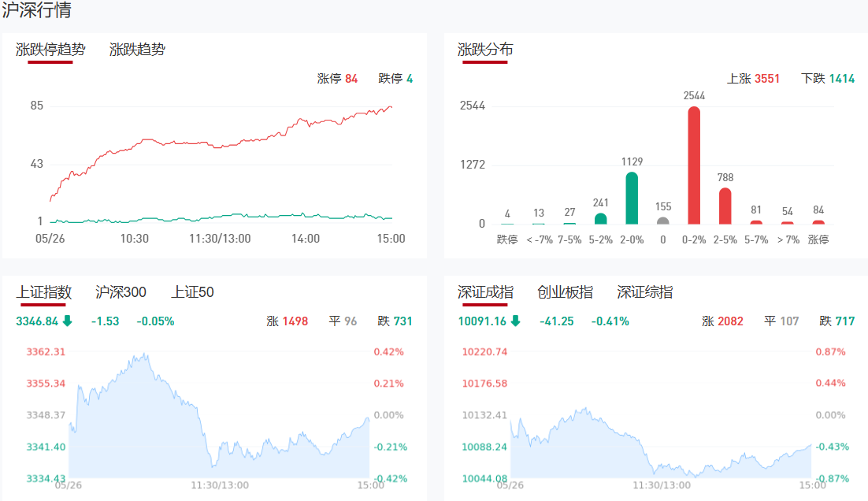Click the gray 0 bar labeled 155
The width and height of the screenshot is (868, 501).
(663, 221)
